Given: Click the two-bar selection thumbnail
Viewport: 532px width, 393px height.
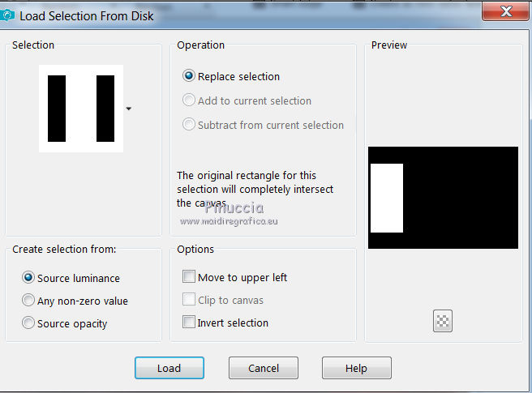Looking at the screenshot, I should coord(81,109).
